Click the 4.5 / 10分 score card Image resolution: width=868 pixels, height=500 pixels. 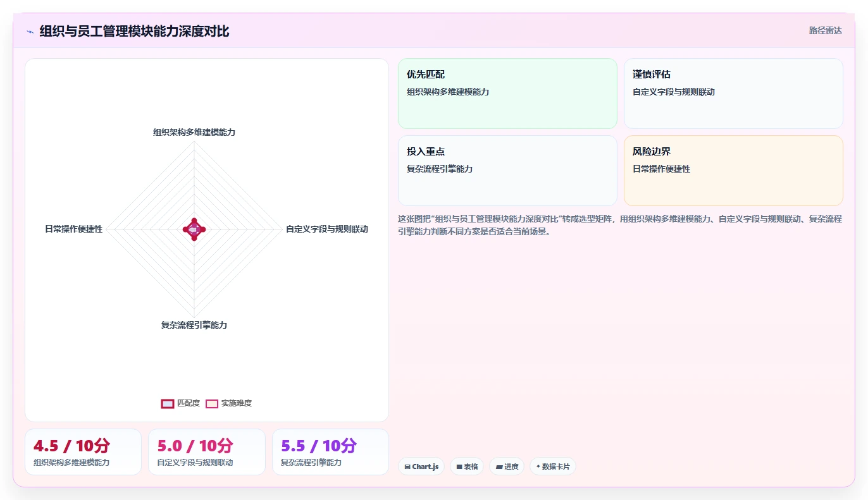coord(83,452)
